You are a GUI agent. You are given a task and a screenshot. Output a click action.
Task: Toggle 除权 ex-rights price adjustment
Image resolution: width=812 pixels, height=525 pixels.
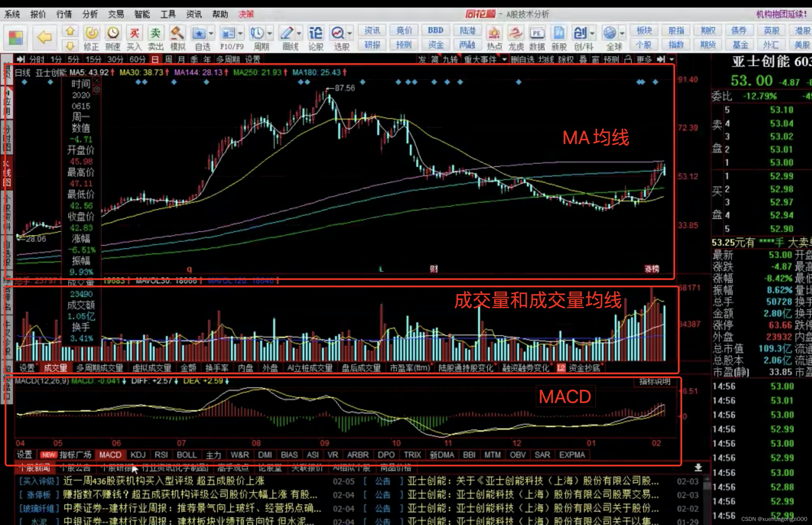567,60
